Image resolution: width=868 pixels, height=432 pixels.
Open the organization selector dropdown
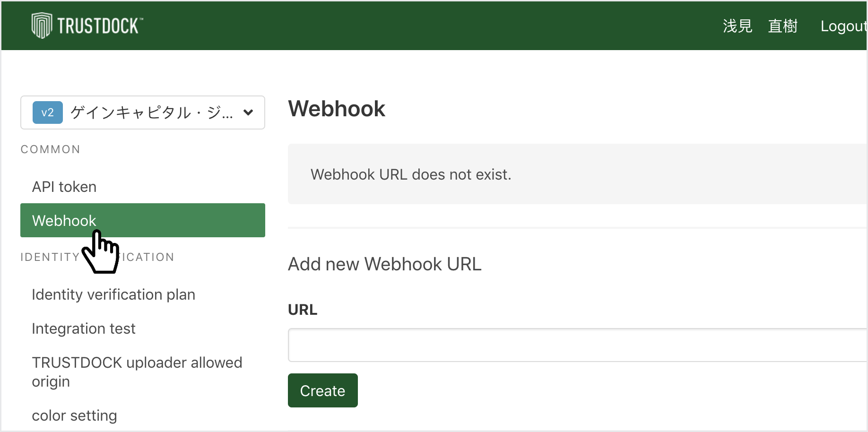(143, 112)
